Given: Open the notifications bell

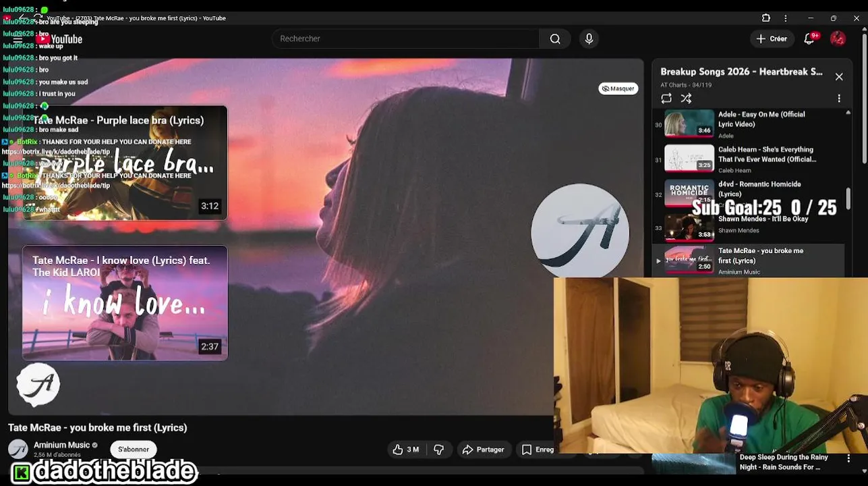Looking at the screenshot, I should pos(809,39).
